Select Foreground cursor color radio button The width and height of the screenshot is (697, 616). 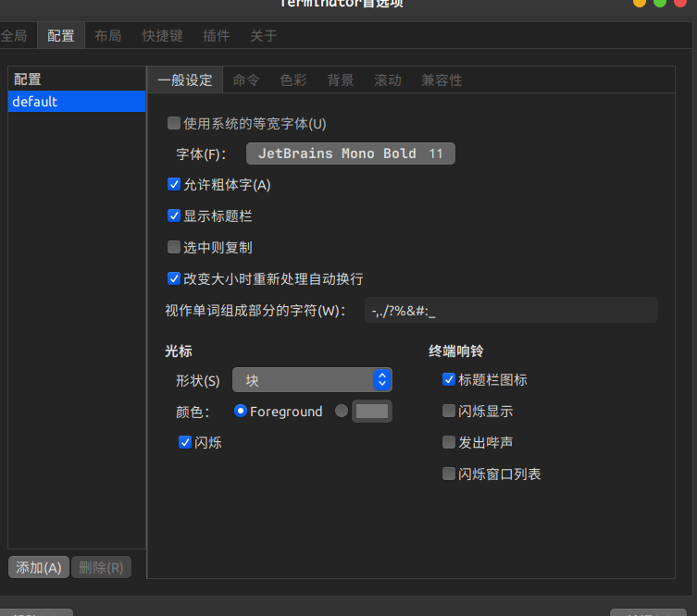241,412
